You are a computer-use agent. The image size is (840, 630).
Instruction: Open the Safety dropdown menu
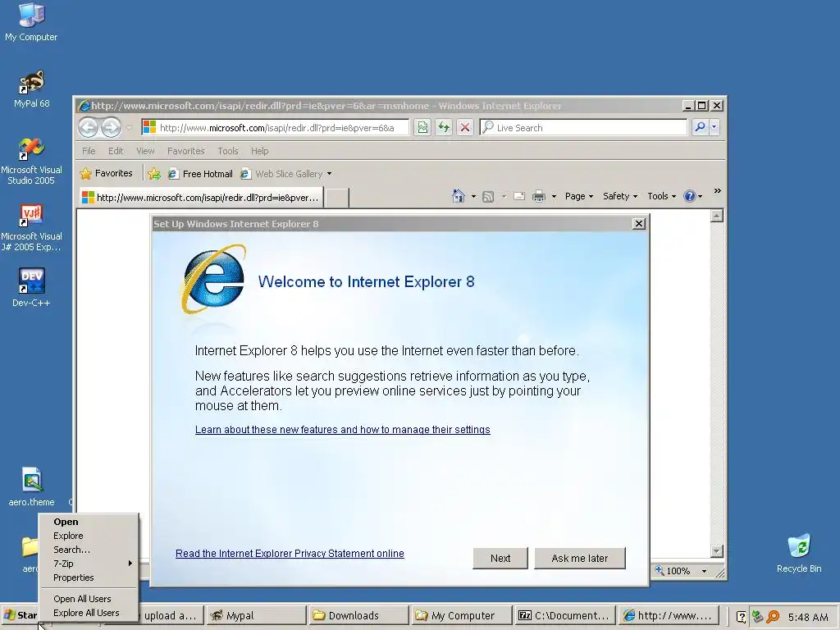tap(620, 196)
